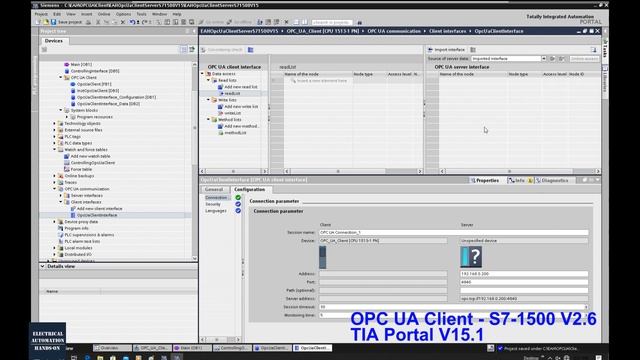640x360 pixels.
Task: Open PLC supervisions & alarms
Action: [89, 235]
